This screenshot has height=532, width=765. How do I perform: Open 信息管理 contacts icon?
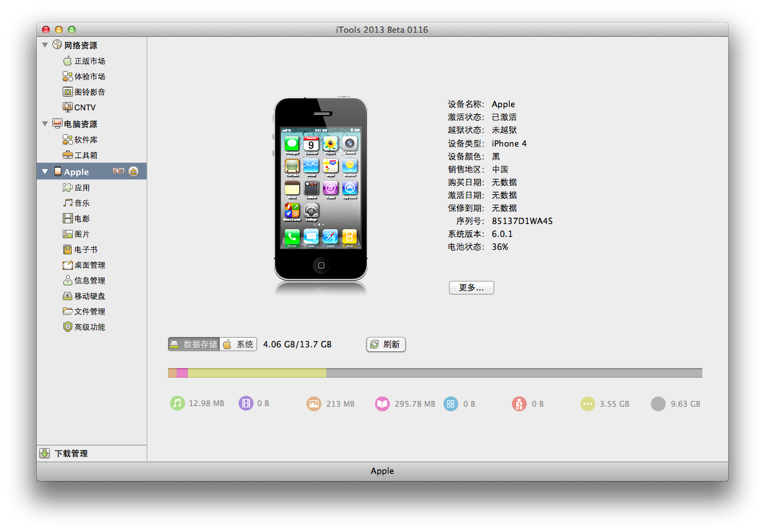(67, 280)
